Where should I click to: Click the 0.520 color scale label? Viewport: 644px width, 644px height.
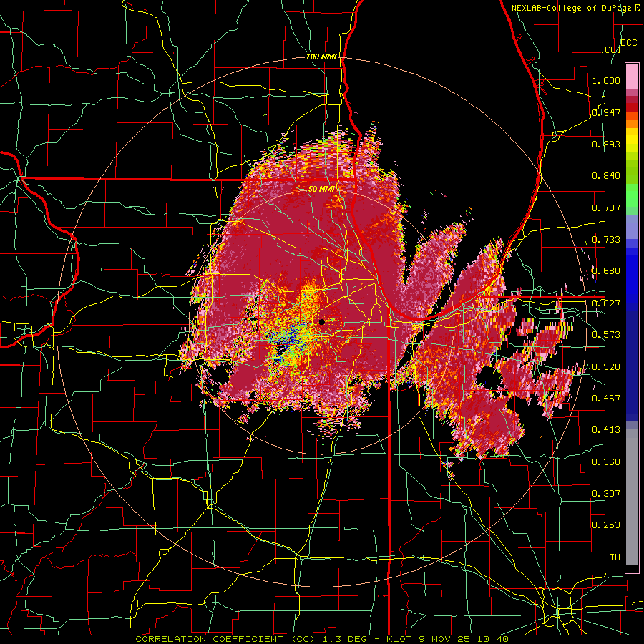click(606, 367)
